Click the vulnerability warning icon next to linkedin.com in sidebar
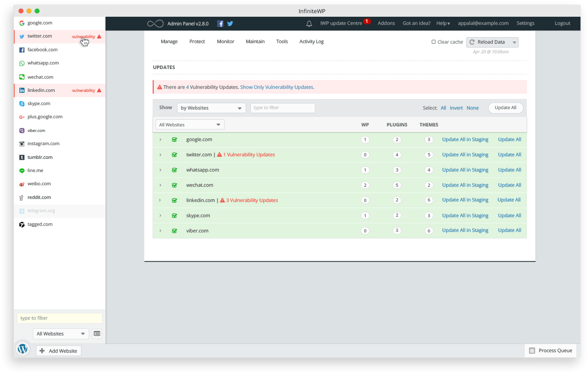Viewport: 588px width, 374px height. (x=99, y=90)
